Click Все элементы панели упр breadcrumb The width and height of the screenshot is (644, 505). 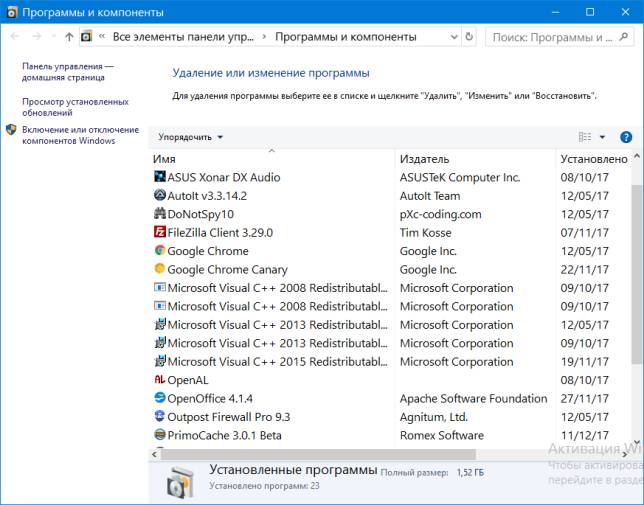(x=183, y=37)
